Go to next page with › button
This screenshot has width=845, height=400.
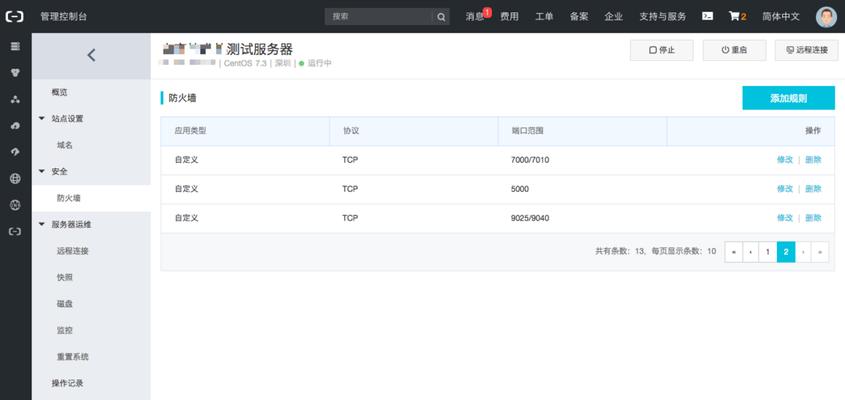point(803,252)
